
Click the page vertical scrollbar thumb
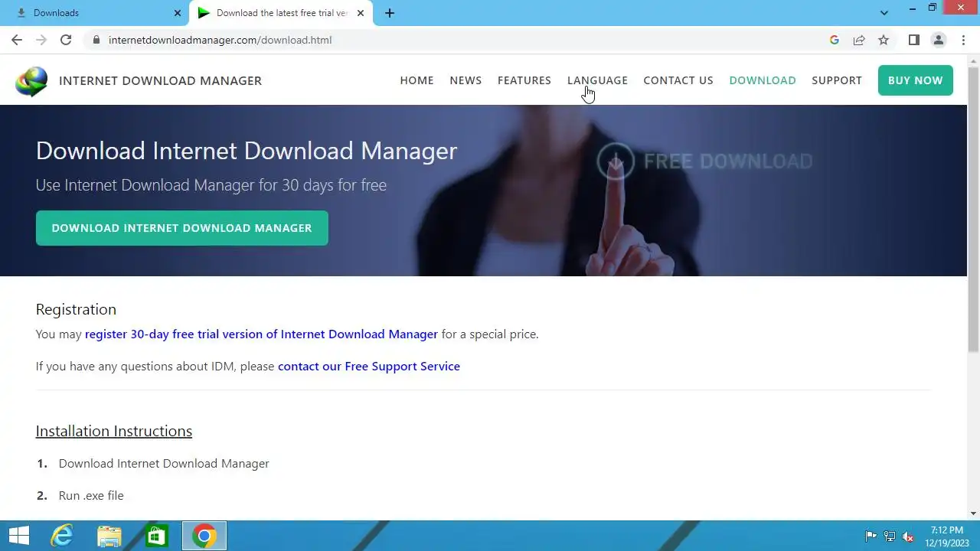coord(974,208)
